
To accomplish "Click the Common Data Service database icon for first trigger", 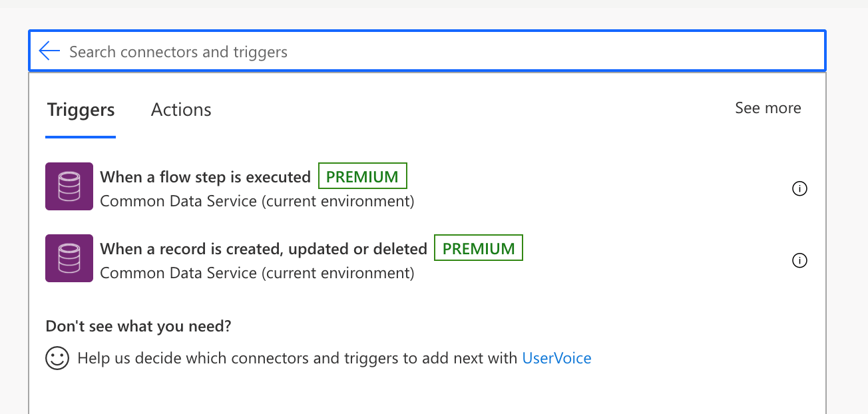I will click(69, 186).
